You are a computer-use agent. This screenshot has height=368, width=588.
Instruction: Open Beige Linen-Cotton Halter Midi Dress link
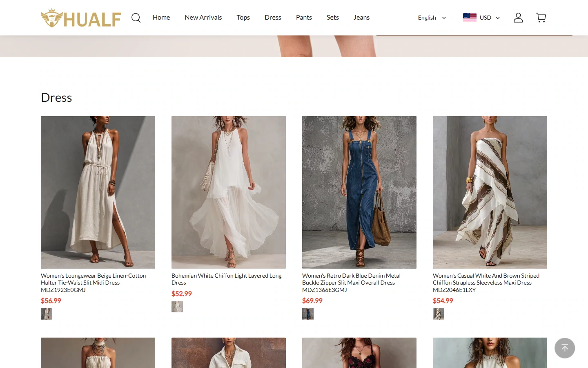[x=94, y=283]
